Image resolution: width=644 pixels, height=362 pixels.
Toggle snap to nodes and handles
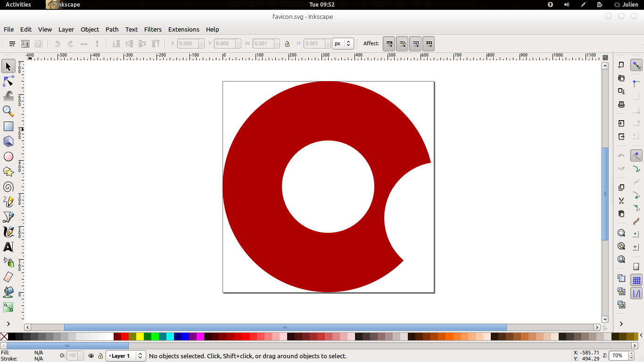pos(636,156)
